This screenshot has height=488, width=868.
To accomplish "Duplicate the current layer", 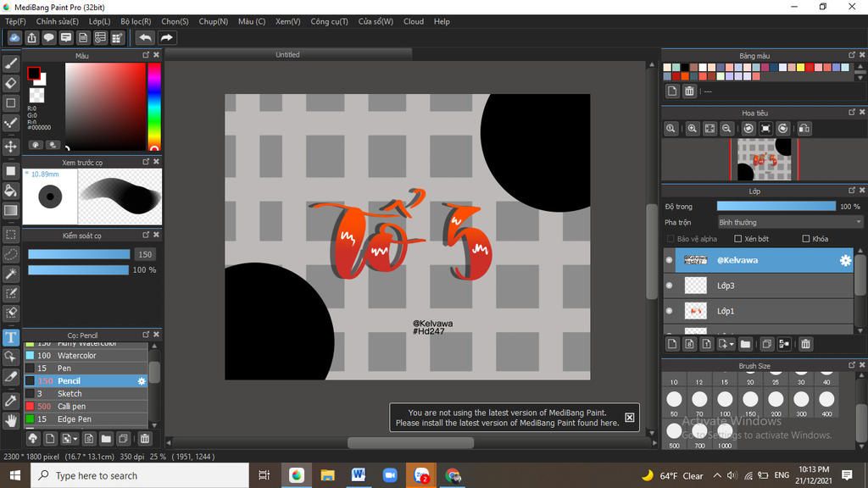I will tap(766, 344).
